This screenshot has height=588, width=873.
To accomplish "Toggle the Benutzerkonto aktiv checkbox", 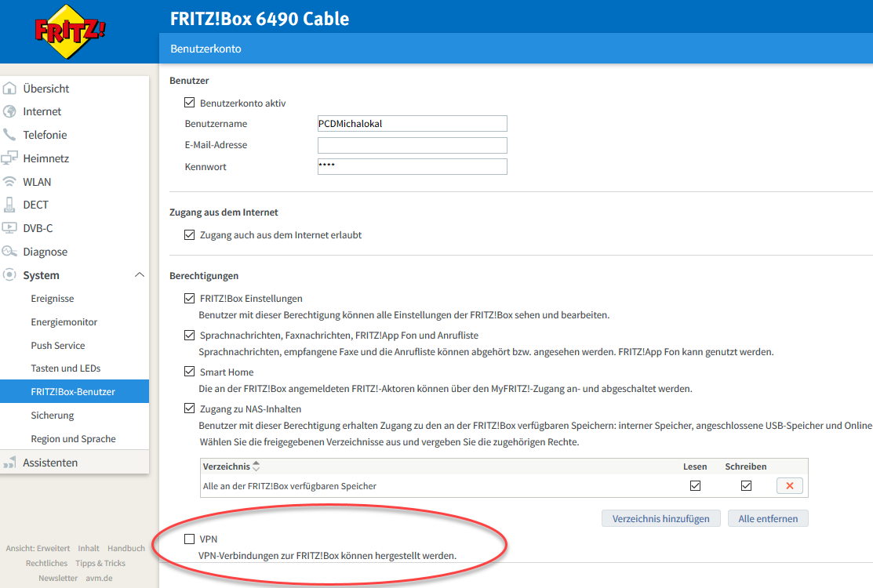I will [x=189, y=103].
